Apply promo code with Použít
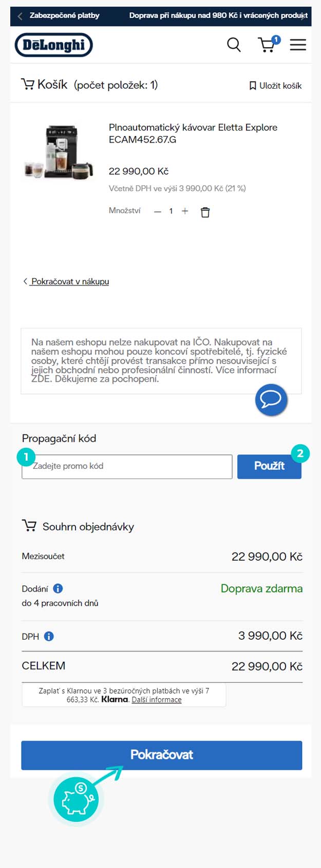The width and height of the screenshot is (321, 868). pos(269,466)
